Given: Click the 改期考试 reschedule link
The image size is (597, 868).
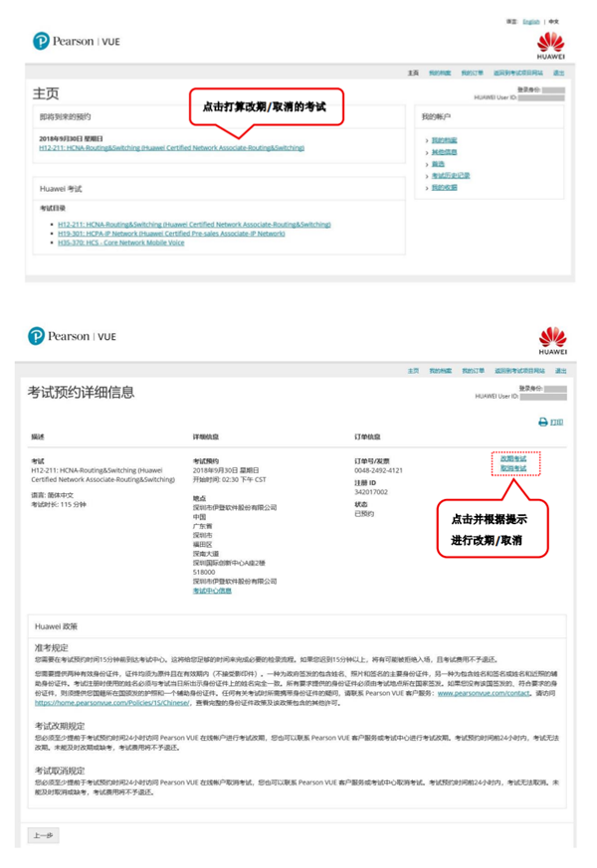Looking at the screenshot, I should (513, 459).
